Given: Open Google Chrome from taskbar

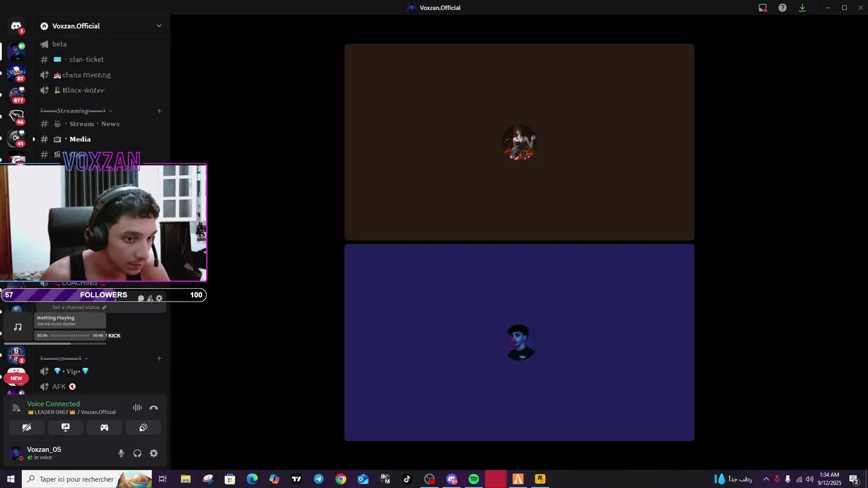Looking at the screenshot, I should point(341,479).
